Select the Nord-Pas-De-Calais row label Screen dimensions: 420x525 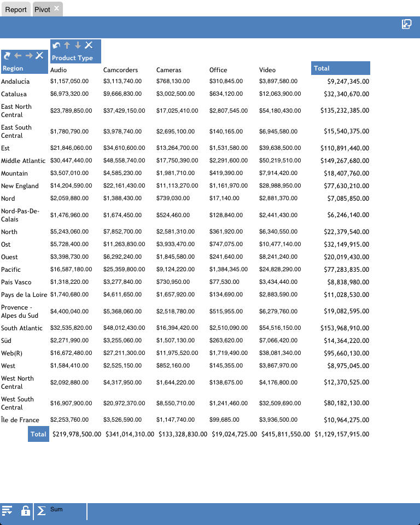[20, 215]
